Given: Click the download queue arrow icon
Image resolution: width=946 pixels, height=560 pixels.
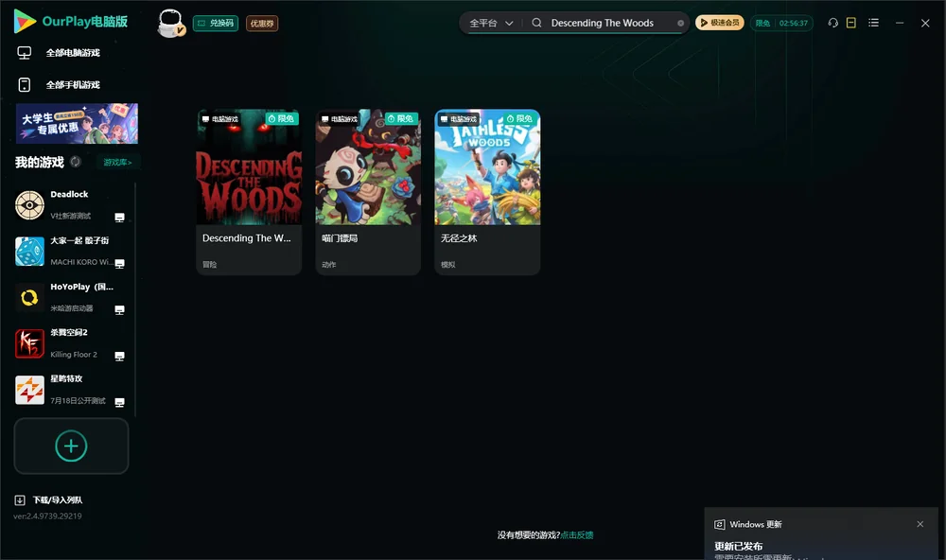Looking at the screenshot, I should click(x=20, y=499).
